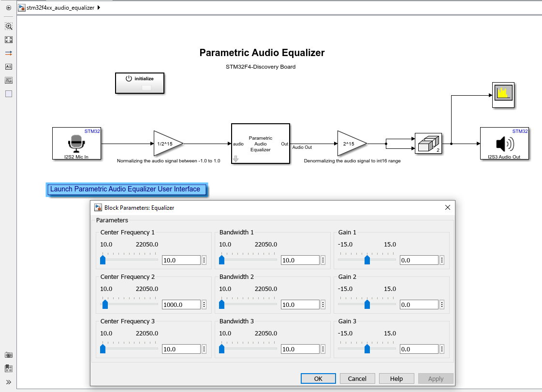
Task: Select the I2S2 Mic In microphone block
Action: click(76, 144)
